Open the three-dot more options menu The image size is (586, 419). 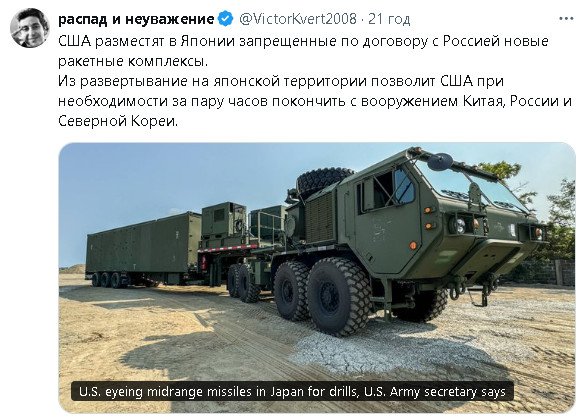(566, 19)
